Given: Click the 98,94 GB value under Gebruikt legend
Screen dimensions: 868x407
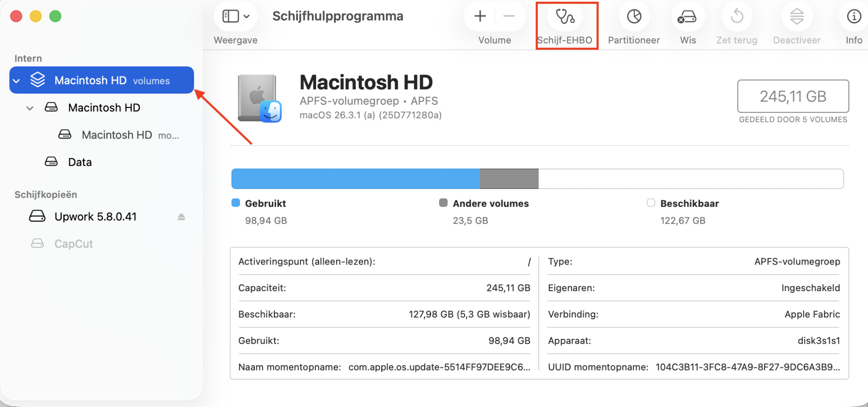Looking at the screenshot, I should 266,221.
